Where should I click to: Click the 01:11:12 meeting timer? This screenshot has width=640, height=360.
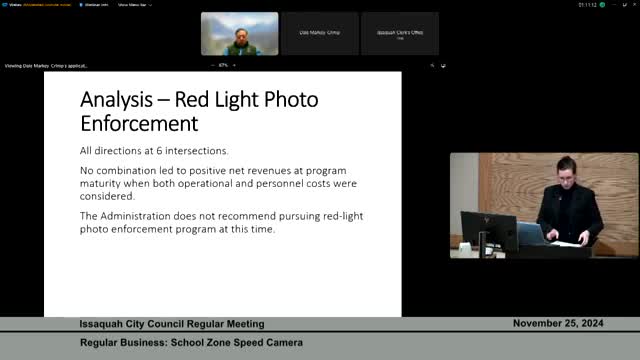pos(587,5)
